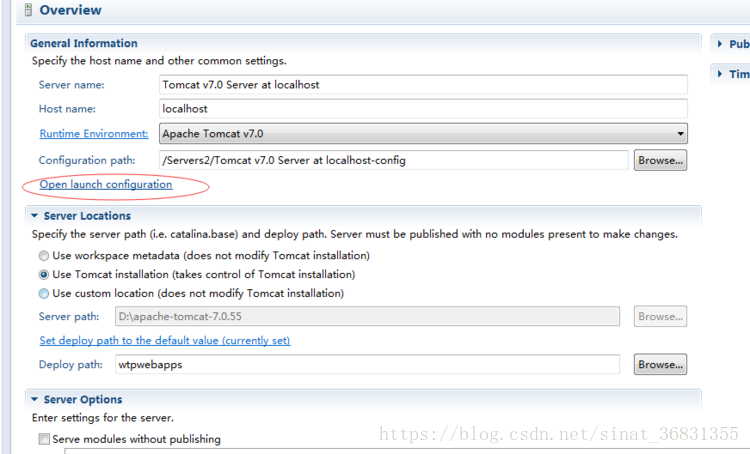Click the 'Deploy path:' label
Viewport: 750px width, 454px height.
tap(71, 365)
